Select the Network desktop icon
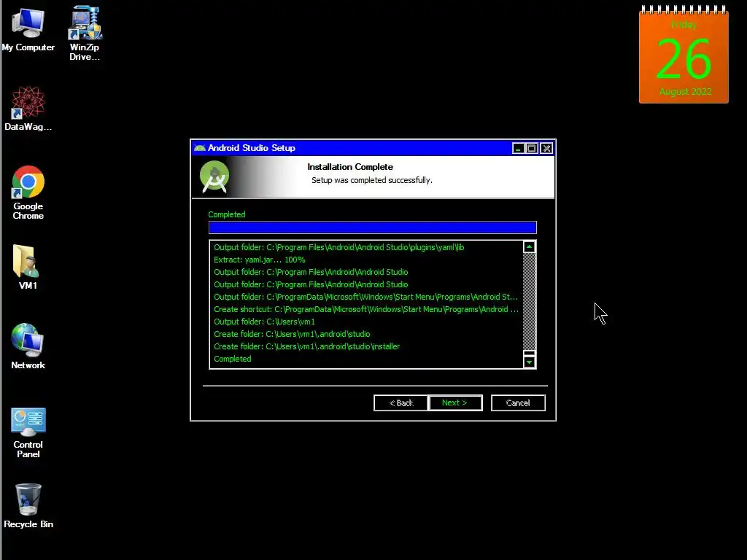The height and width of the screenshot is (560, 747). 28,346
